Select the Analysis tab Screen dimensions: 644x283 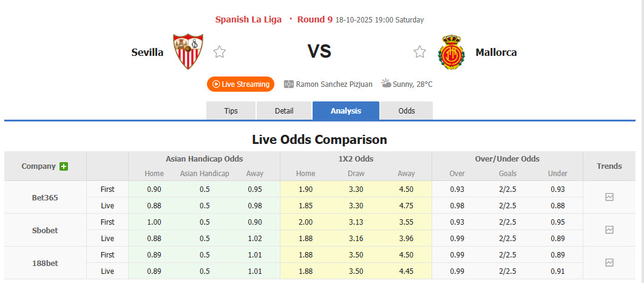pyautogui.click(x=346, y=111)
